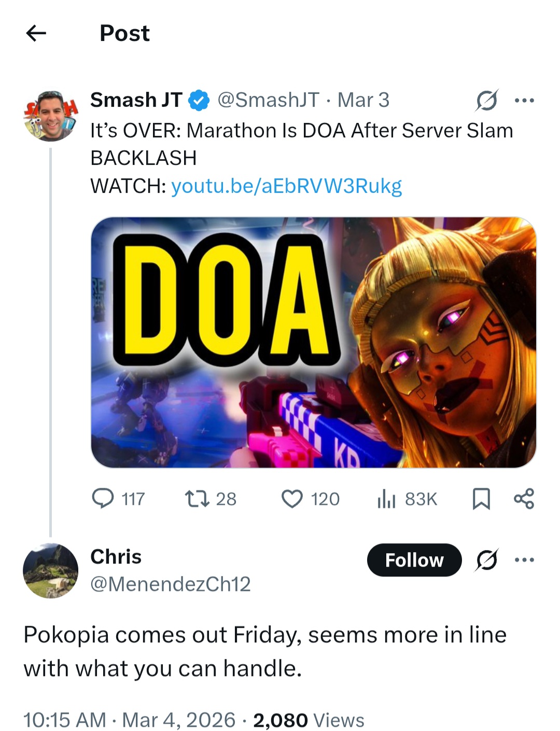560x731 pixels.
Task: Like Smash JT's post
Action: pyautogui.click(x=292, y=499)
